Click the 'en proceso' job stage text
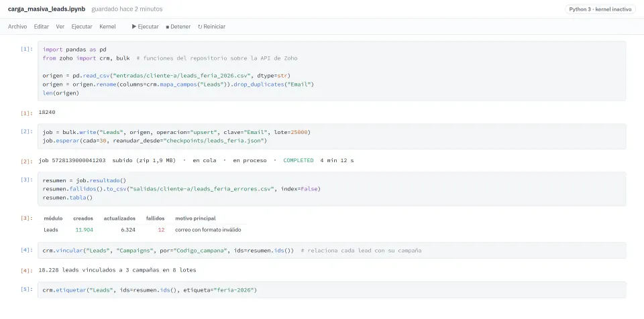The width and height of the screenshot is (644, 319). point(250,161)
